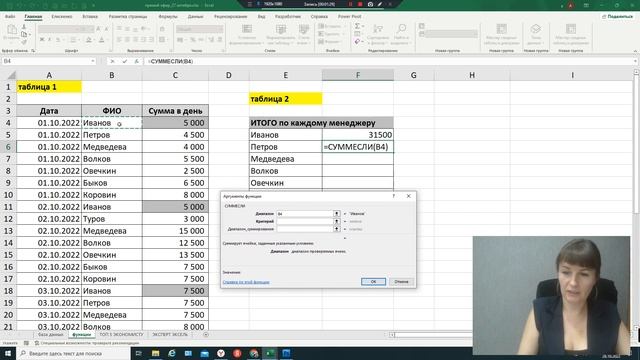The height and width of the screenshot is (360, 640).
Task: Collapse the ribbon with the chevron arrow
Action: 635,51
